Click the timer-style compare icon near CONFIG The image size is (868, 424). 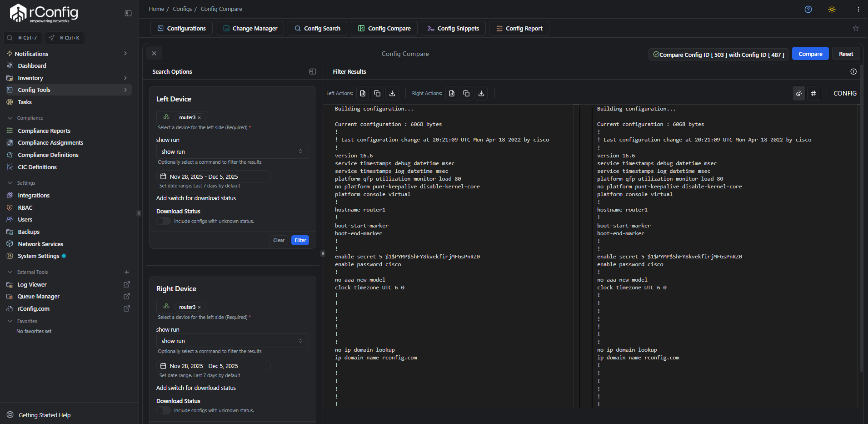(799, 93)
